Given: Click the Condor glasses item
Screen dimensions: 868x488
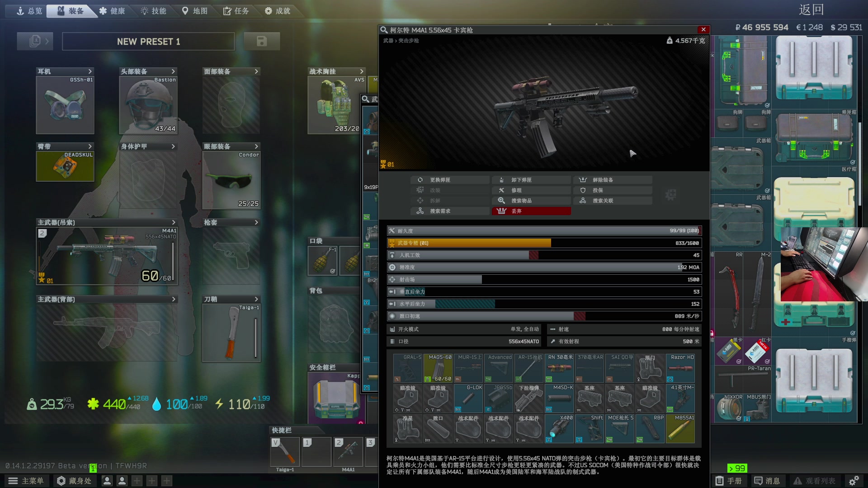Looking at the screenshot, I should tap(231, 180).
